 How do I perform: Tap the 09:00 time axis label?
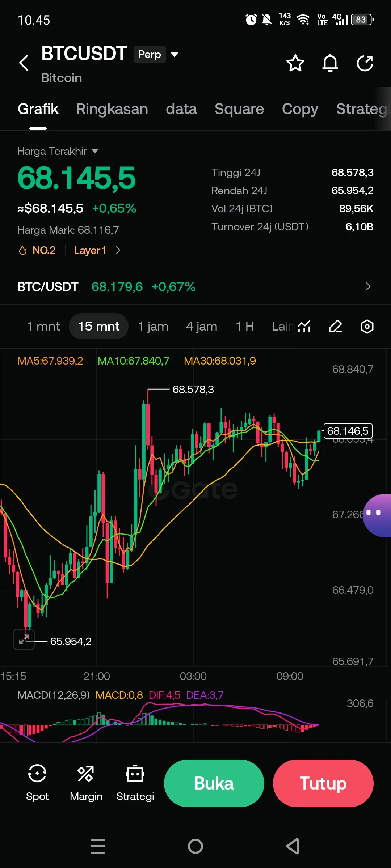290,676
